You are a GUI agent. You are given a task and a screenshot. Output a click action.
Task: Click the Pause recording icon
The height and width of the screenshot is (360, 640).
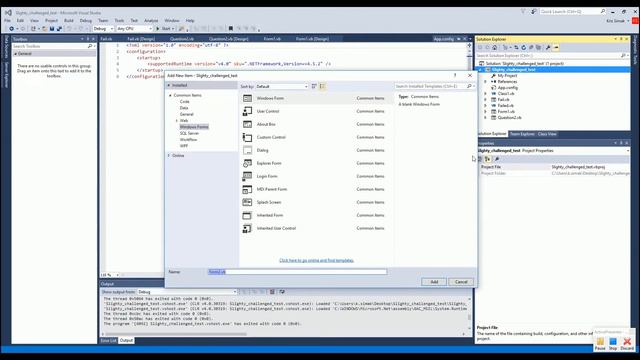[x=600, y=343]
